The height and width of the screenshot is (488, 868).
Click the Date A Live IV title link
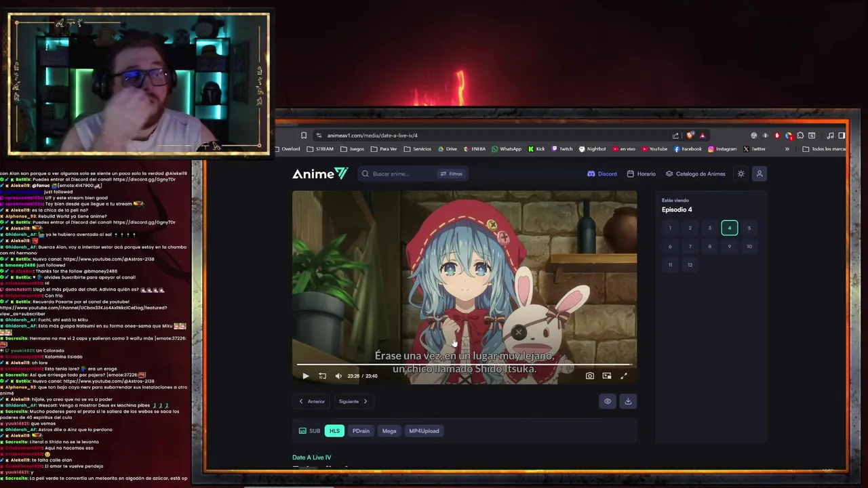point(312,457)
